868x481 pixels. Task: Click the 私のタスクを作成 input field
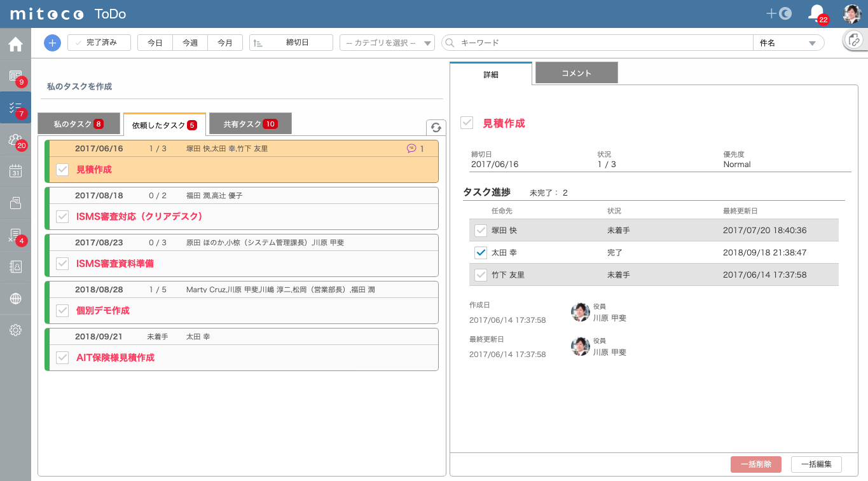point(242,86)
